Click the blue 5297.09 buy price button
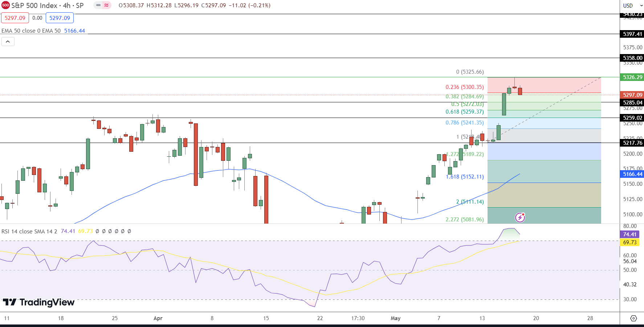644x327 pixels. pos(60,17)
